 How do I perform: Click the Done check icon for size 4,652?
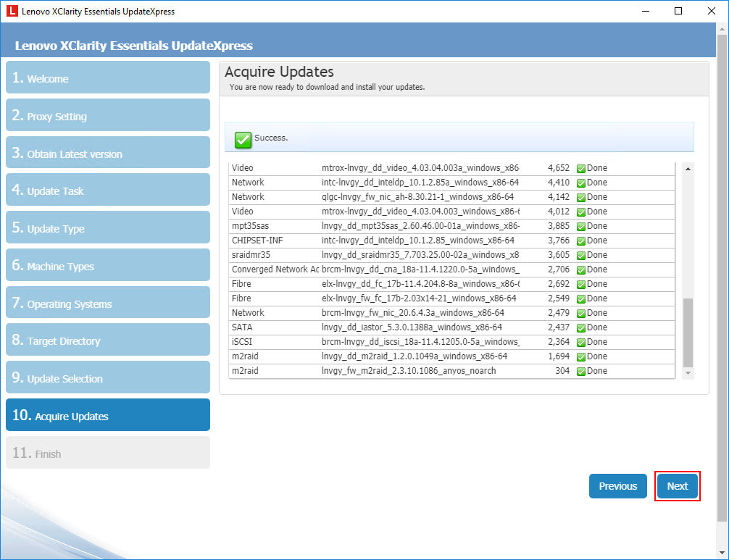click(x=581, y=169)
